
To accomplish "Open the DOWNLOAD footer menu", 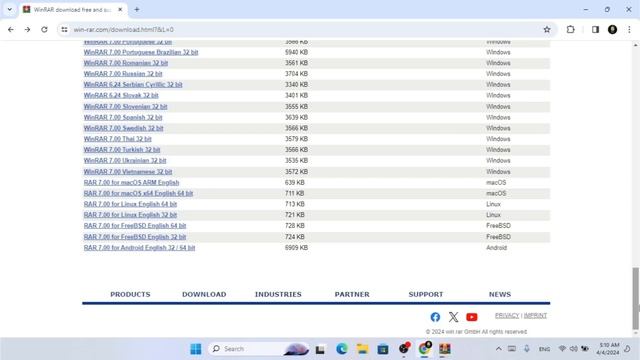I will click(x=204, y=294).
